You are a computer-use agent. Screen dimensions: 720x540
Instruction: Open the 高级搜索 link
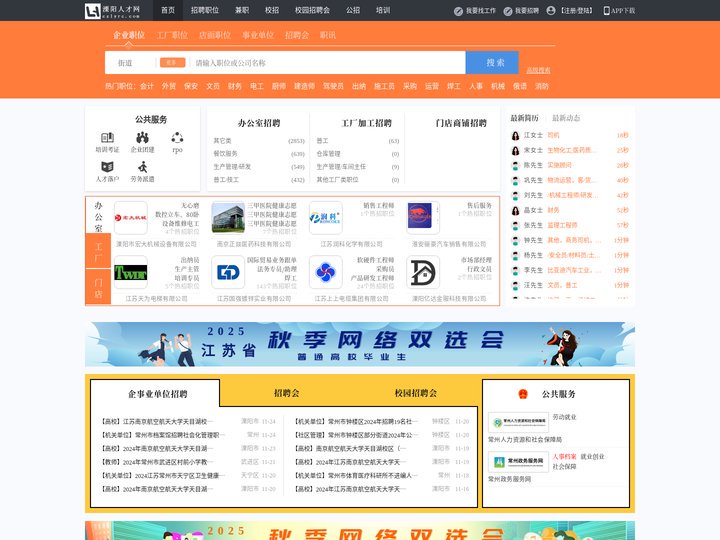pos(538,70)
